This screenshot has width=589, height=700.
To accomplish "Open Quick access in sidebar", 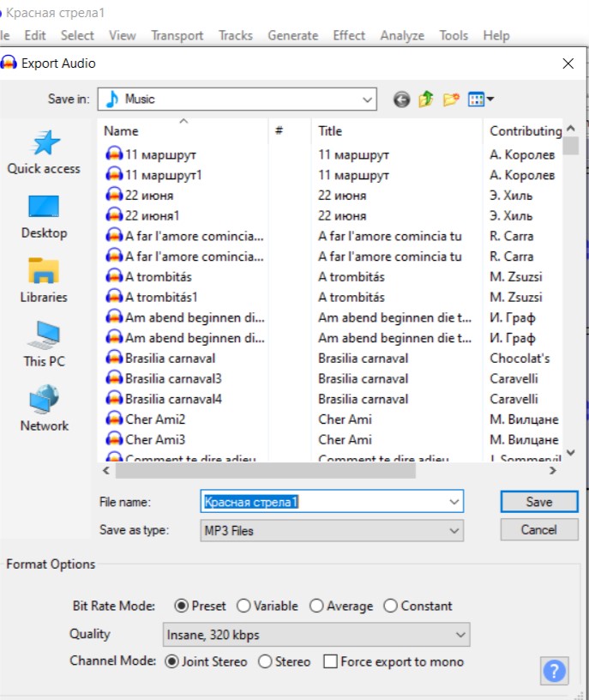I will pyautogui.click(x=44, y=152).
